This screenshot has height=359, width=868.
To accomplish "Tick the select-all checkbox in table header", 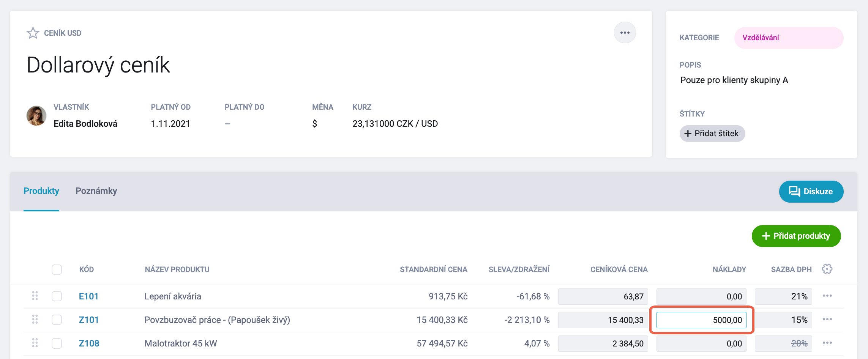I will [x=57, y=269].
